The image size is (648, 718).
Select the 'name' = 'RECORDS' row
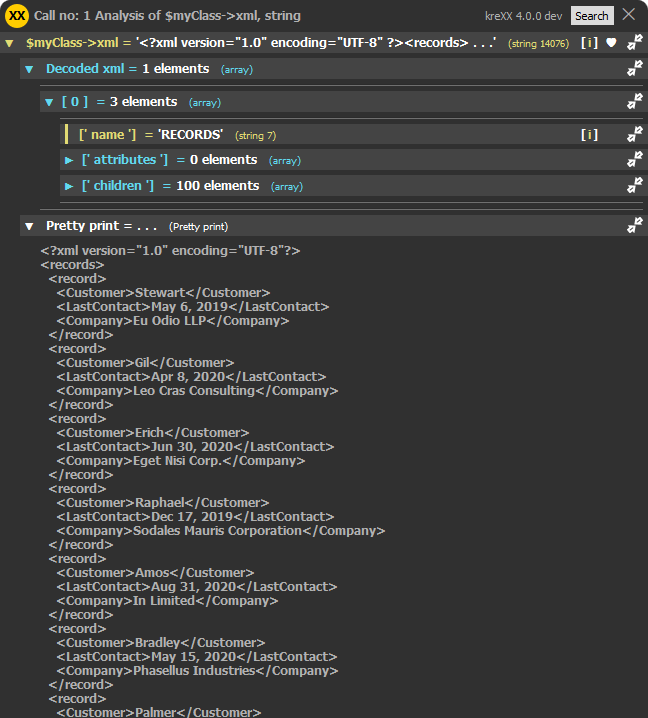[x=300, y=135]
